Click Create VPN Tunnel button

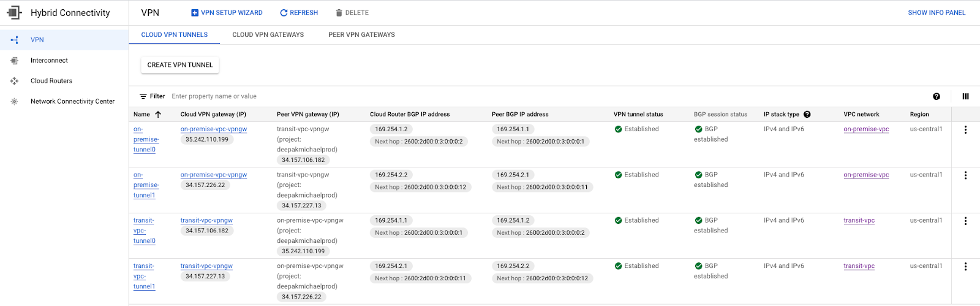(x=179, y=65)
